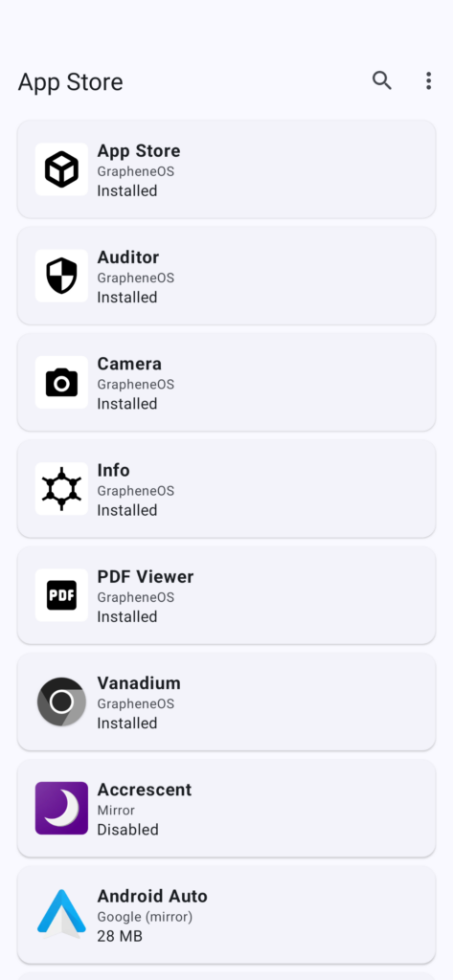Click the Android Auto blue icon
The height and width of the screenshot is (980, 453).
[61, 914]
